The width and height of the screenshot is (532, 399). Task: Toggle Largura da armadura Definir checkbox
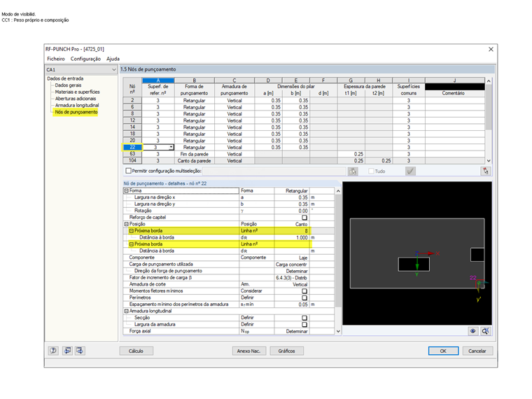click(304, 324)
